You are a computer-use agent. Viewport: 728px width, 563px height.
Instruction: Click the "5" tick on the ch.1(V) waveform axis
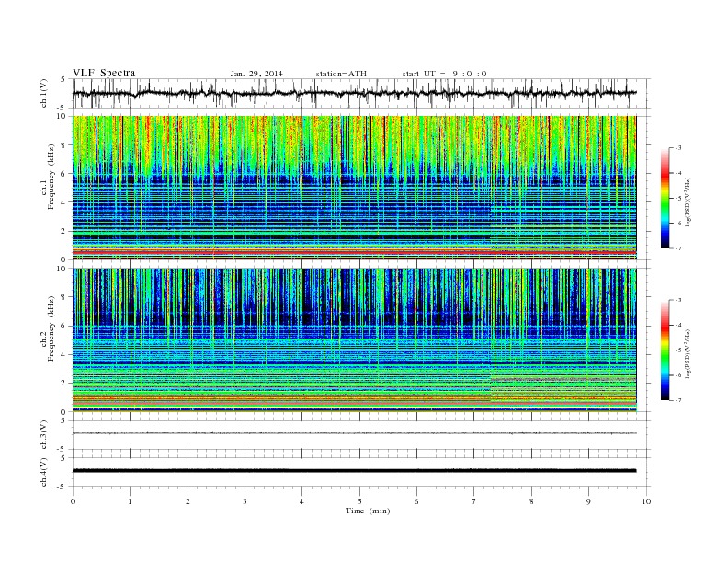click(63, 79)
